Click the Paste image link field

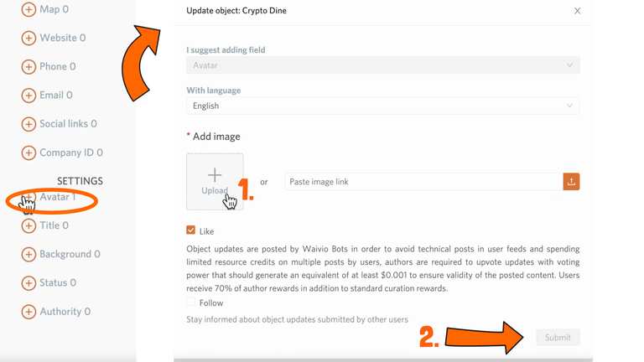[423, 182]
